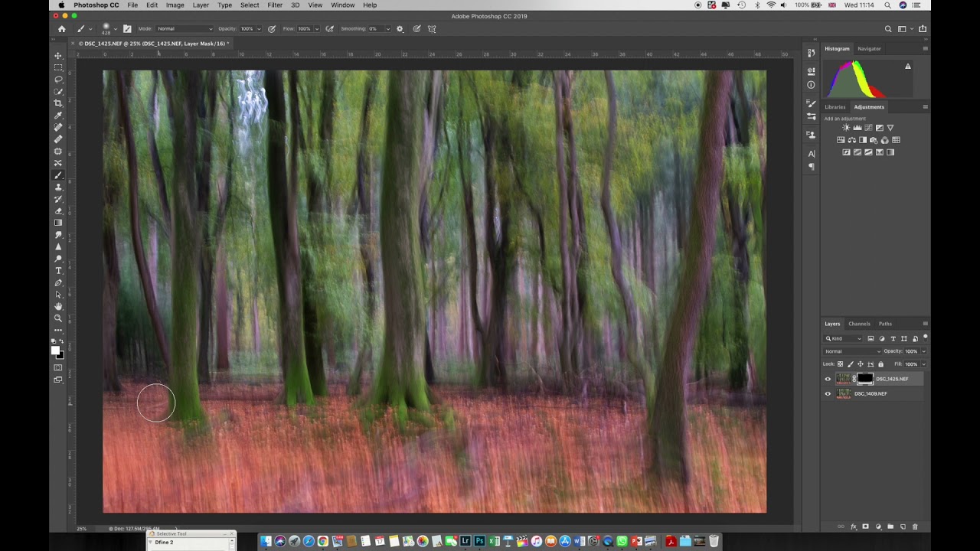Click the search icon in options bar

click(x=888, y=29)
